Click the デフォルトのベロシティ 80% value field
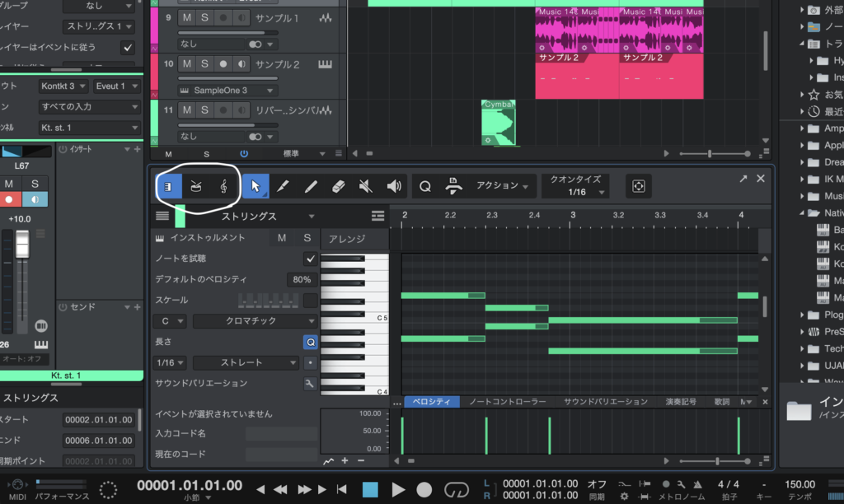The width and height of the screenshot is (844, 504). click(x=302, y=280)
